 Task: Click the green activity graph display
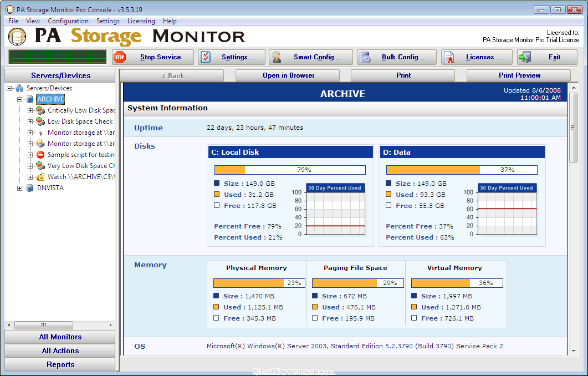(58, 57)
